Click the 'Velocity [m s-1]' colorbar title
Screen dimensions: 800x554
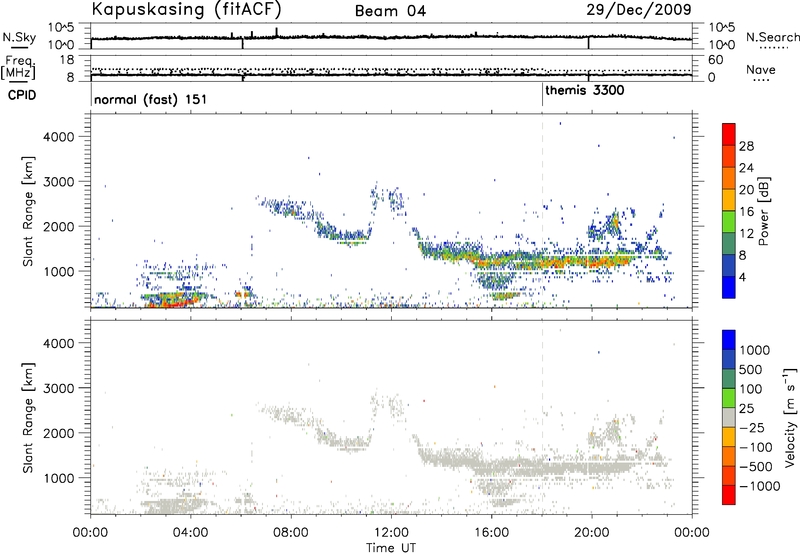click(x=790, y=417)
